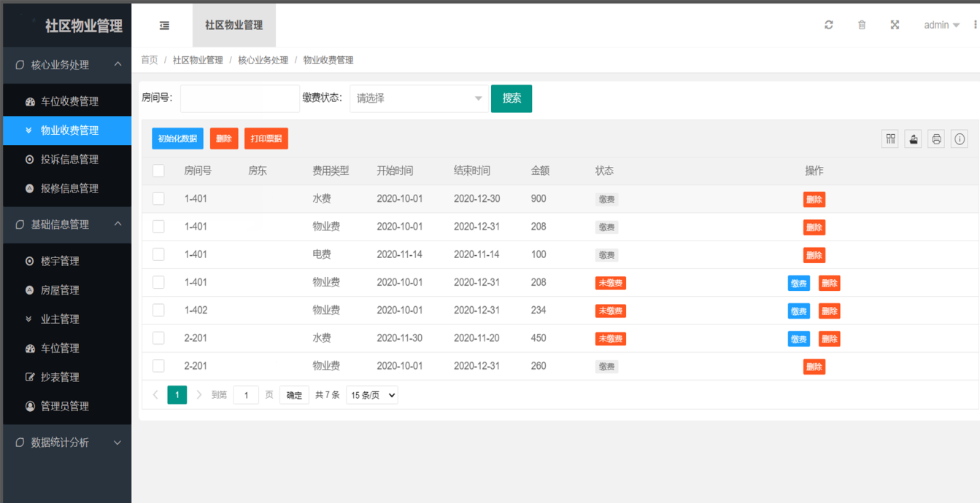Toggle fullscreen icon in header
Image resolution: width=980 pixels, height=503 pixels.
pyautogui.click(x=895, y=25)
